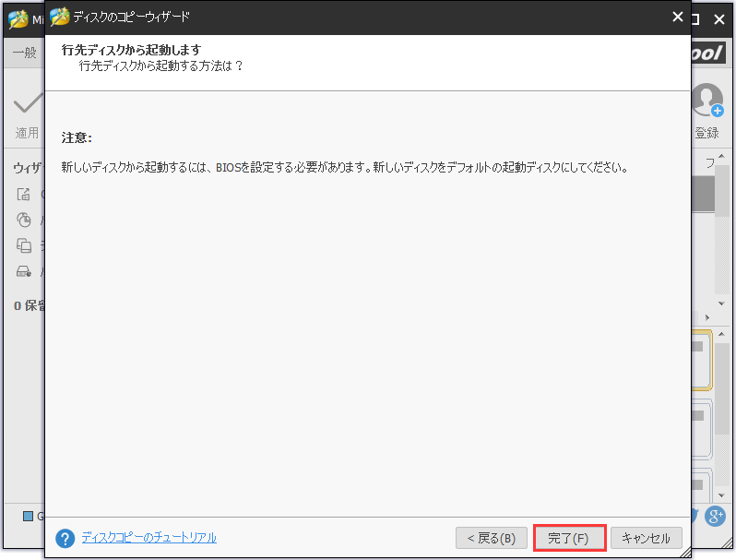The height and width of the screenshot is (560, 736).
Task: Close the disk copy wizard dialog
Action: [677, 17]
